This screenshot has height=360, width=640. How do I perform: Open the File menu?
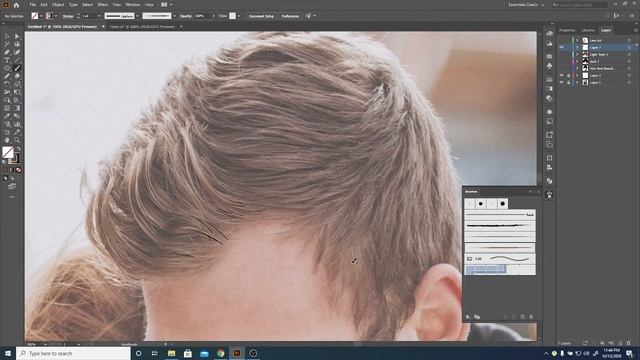(32, 5)
